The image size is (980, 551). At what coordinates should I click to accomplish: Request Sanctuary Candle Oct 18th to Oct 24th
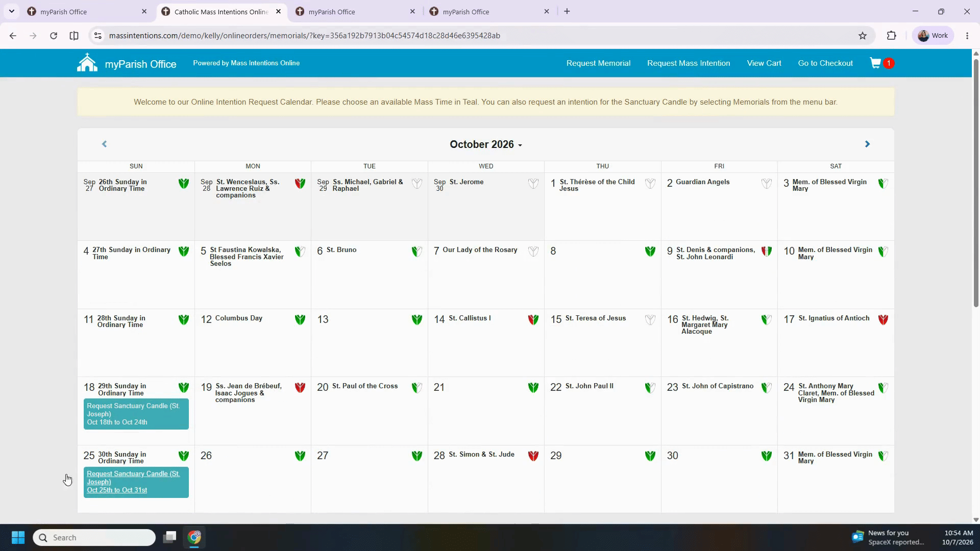point(136,414)
